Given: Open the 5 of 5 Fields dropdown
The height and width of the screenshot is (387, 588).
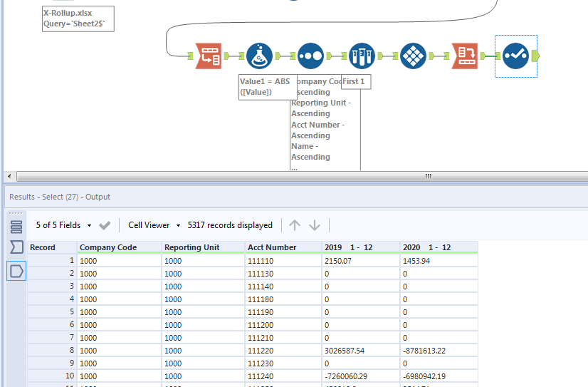Looking at the screenshot, I should tap(64, 225).
